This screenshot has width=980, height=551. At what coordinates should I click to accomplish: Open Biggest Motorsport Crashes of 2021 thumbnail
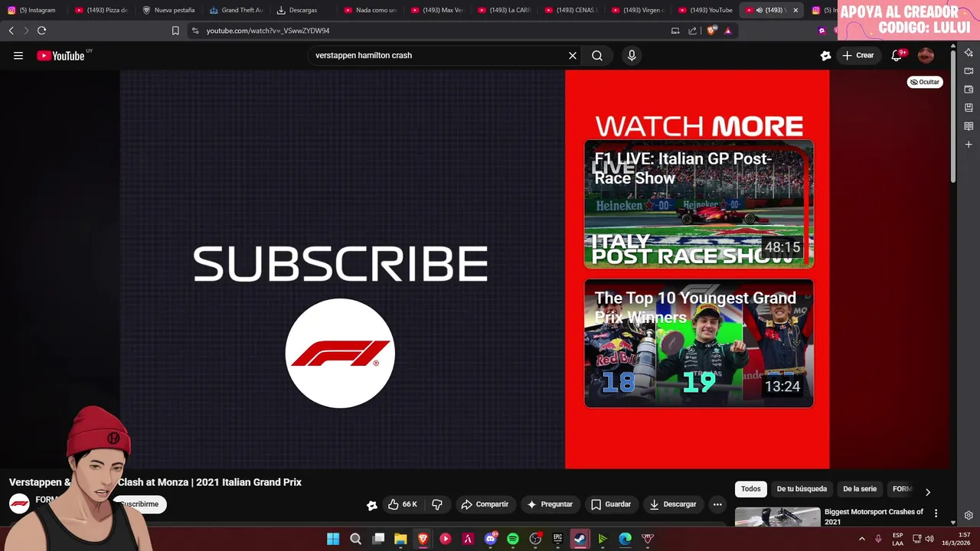click(777, 517)
